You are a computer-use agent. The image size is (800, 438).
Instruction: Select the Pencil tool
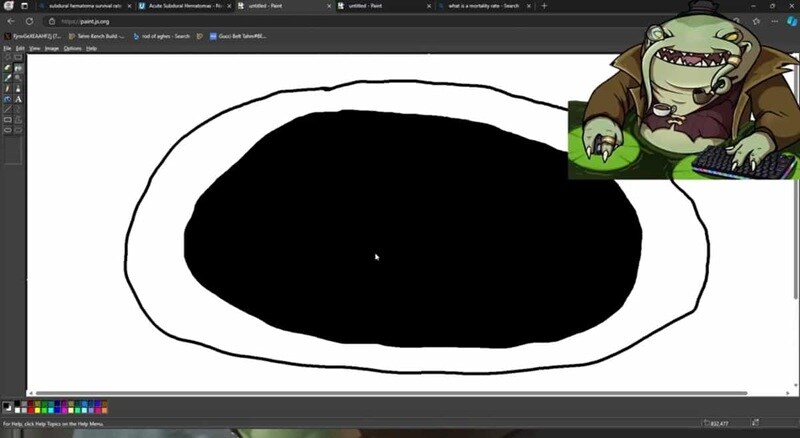coord(8,88)
